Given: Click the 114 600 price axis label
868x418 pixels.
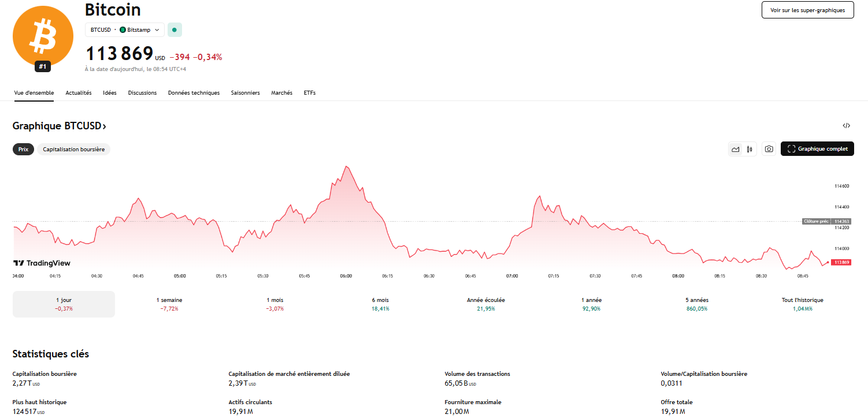Looking at the screenshot, I should [x=841, y=186].
